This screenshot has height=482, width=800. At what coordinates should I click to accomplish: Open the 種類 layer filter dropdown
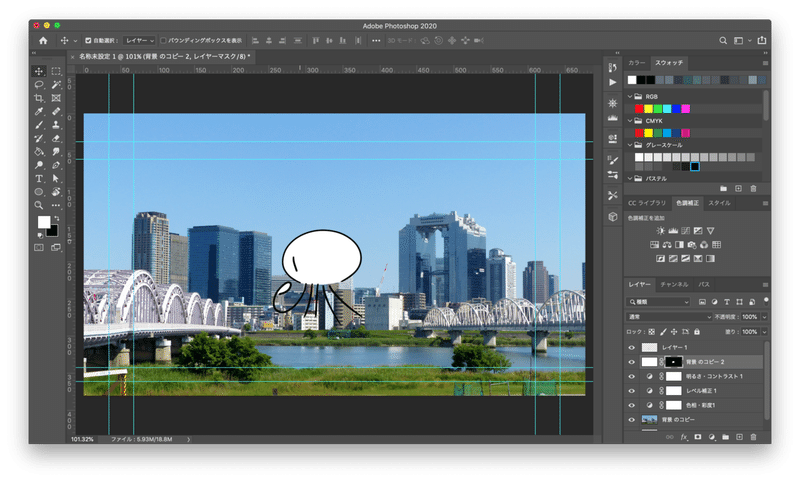point(658,302)
